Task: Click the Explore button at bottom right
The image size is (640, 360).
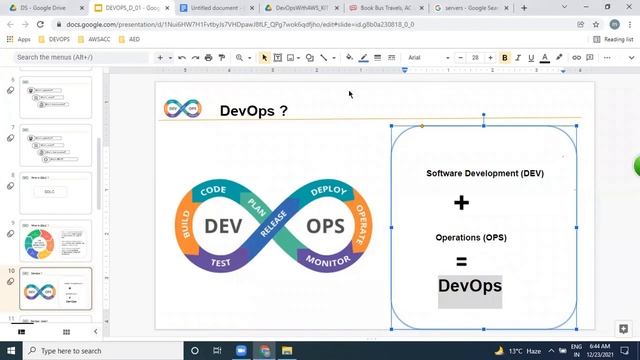Action: (623, 329)
